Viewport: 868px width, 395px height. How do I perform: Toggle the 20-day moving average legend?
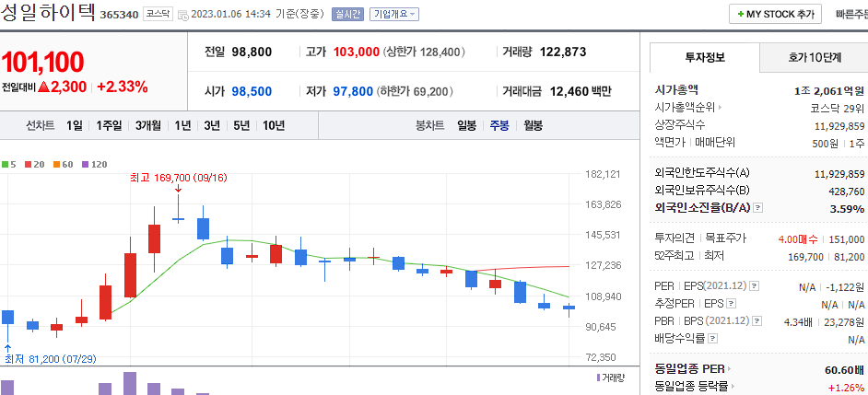pyautogui.click(x=34, y=164)
